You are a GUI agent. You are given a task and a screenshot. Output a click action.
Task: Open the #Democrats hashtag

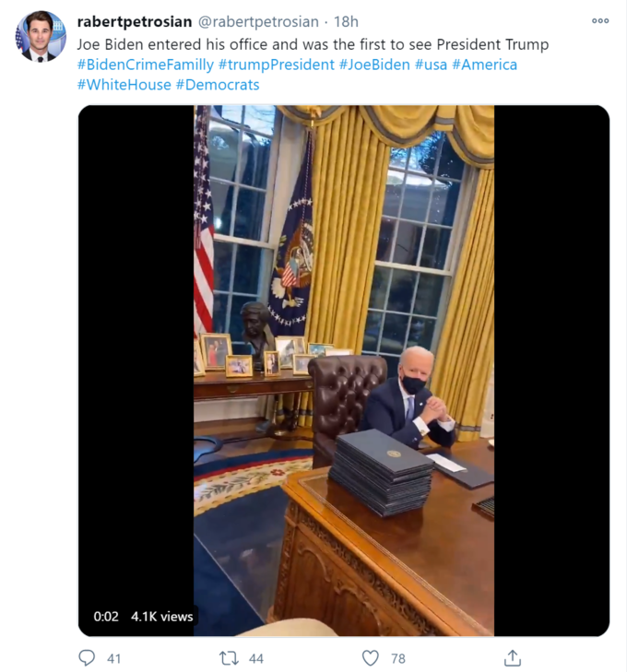(x=218, y=85)
